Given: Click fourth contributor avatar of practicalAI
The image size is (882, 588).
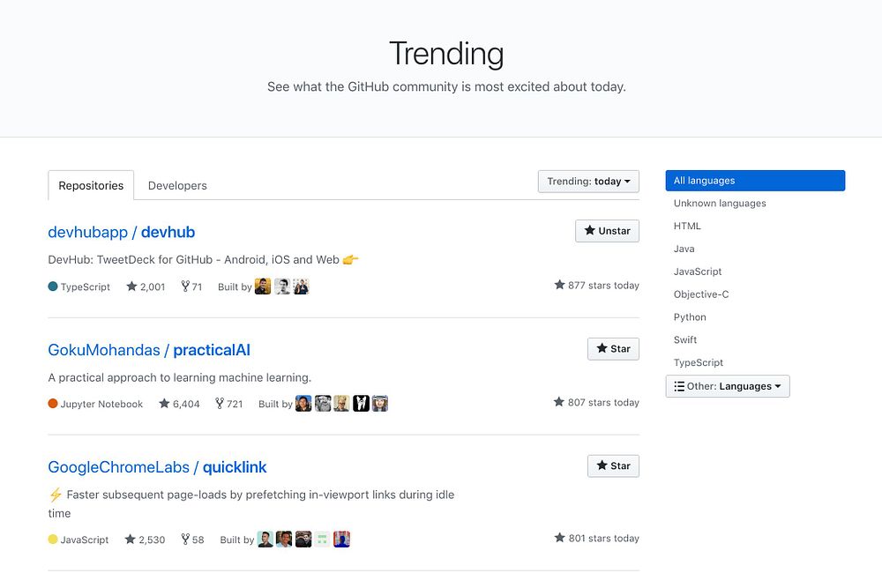Looking at the screenshot, I should (x=361, y=404).
